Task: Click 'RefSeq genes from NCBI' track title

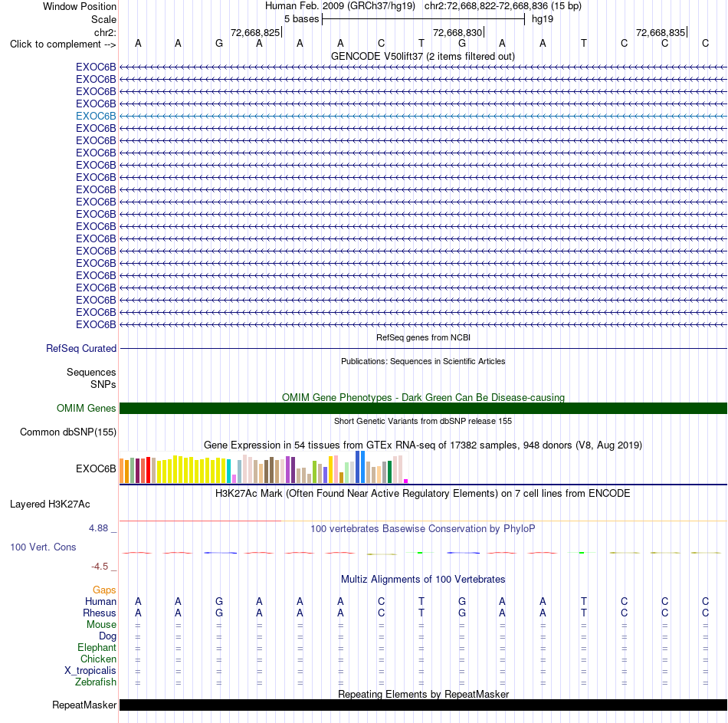Action: point(423,338)
